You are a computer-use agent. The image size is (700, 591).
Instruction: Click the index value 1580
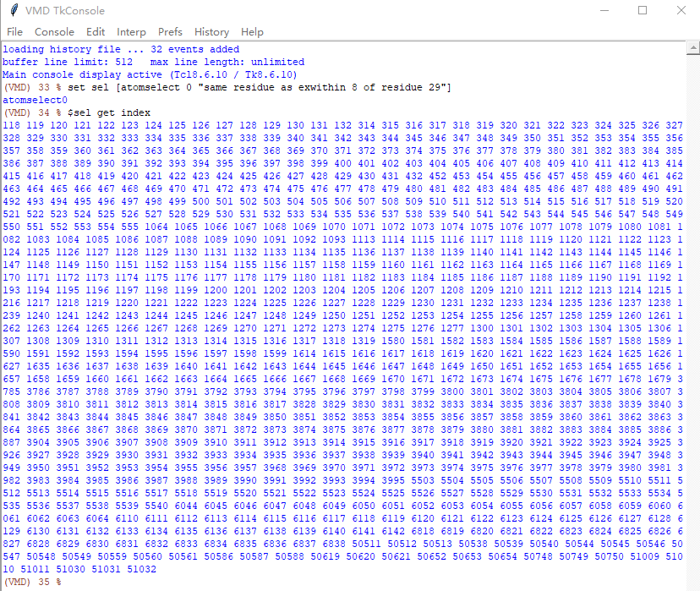[x=393, y=341]
